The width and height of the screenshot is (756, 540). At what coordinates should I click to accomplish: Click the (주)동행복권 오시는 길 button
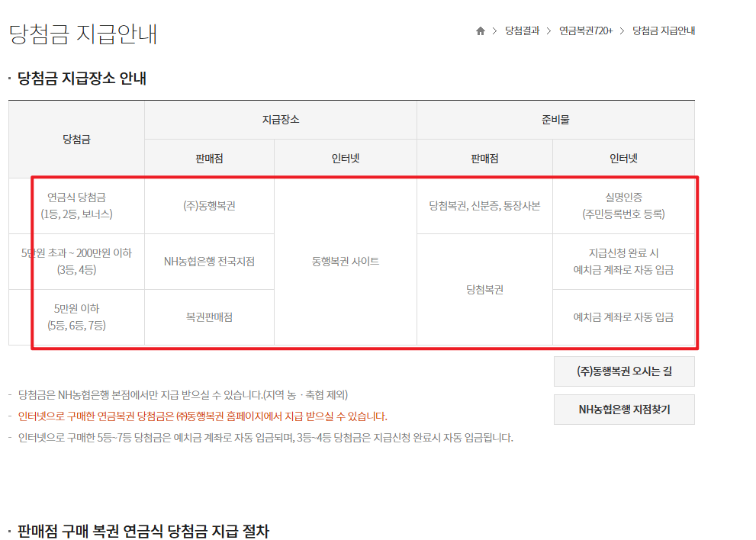click(x=624, y=371)
